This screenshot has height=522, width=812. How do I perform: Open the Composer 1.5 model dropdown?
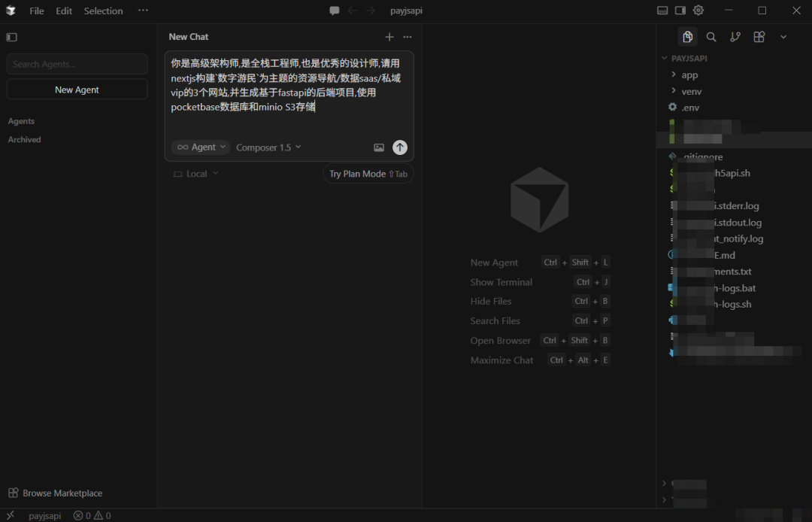click(268, 147)
